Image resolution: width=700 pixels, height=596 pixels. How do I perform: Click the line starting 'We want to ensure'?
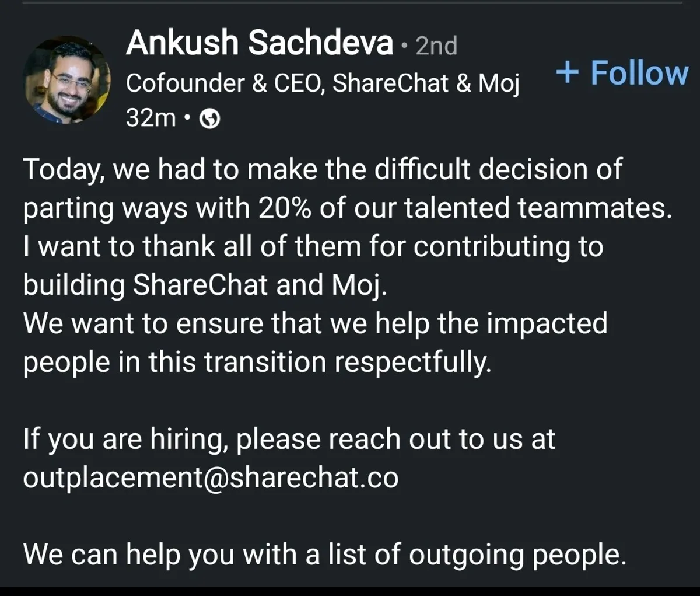[315, 323]
